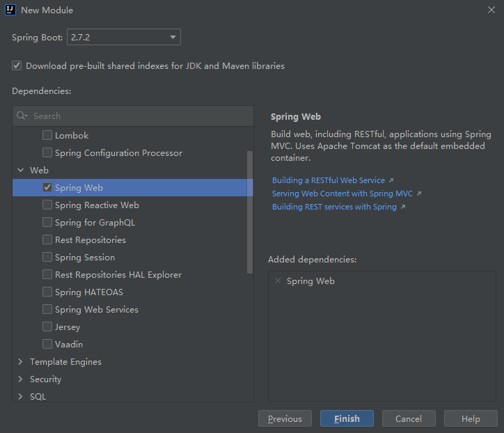504x433 pixels.
Task: Click the Finish button
Action: coord(347,418)
